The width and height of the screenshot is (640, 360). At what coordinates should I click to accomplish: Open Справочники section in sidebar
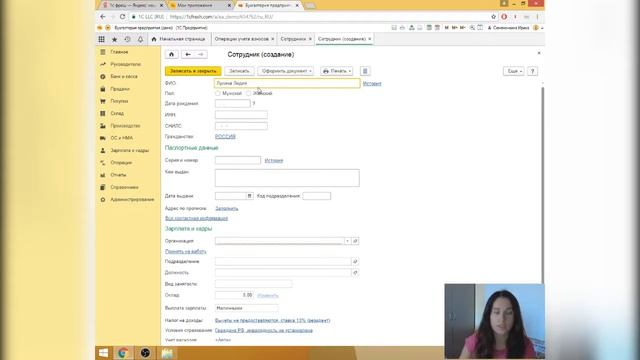coord(124,187)
